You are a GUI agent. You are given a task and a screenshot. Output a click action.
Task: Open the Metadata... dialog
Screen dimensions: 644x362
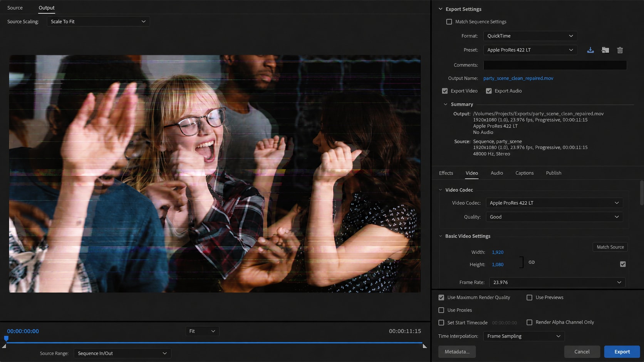[457, 352]
